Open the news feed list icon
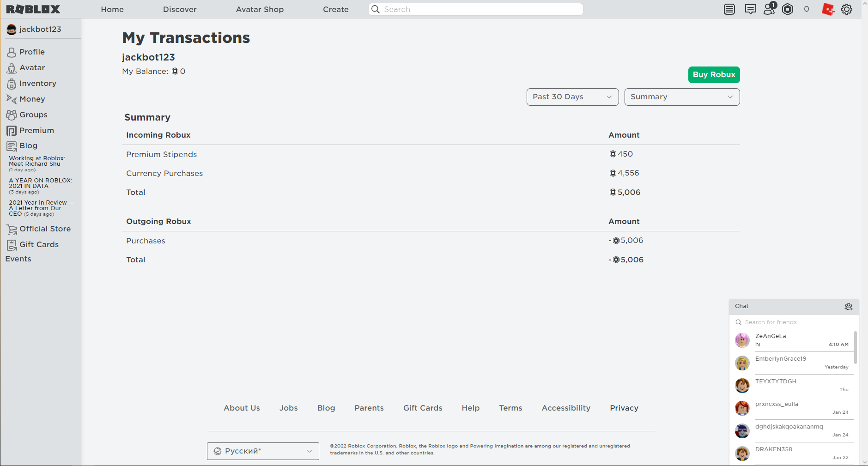Screen dimensions: 868x466 (729, 9)
